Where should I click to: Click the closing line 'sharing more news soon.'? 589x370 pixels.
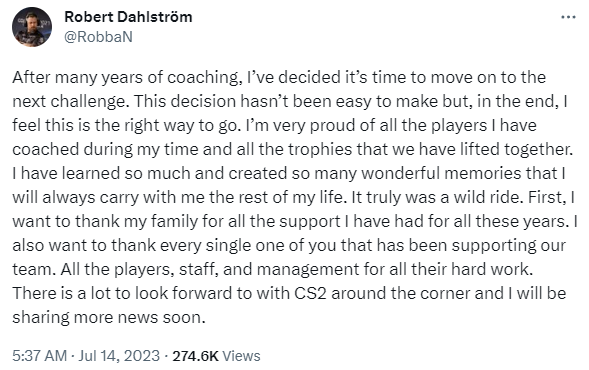109,317
